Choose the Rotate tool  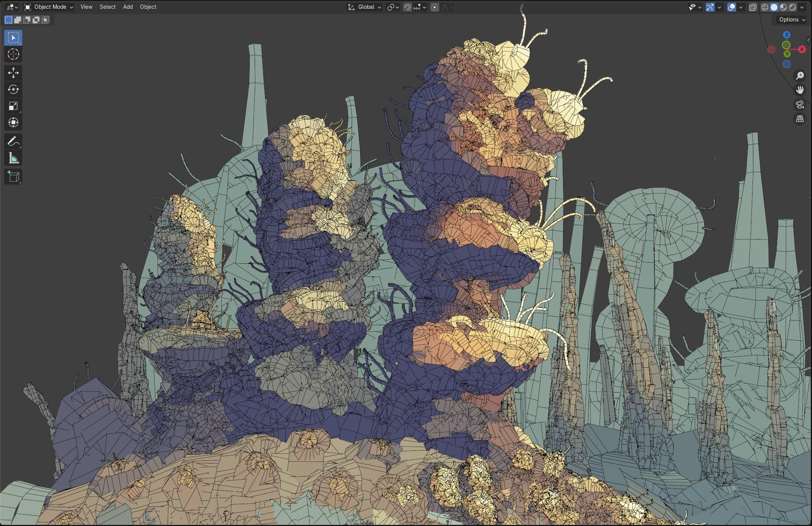pos(13,89)
